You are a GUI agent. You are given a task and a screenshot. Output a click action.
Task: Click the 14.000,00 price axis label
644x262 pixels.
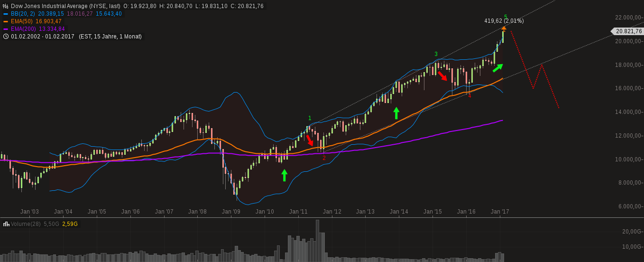pyautogui.click(x=629, y=112)
